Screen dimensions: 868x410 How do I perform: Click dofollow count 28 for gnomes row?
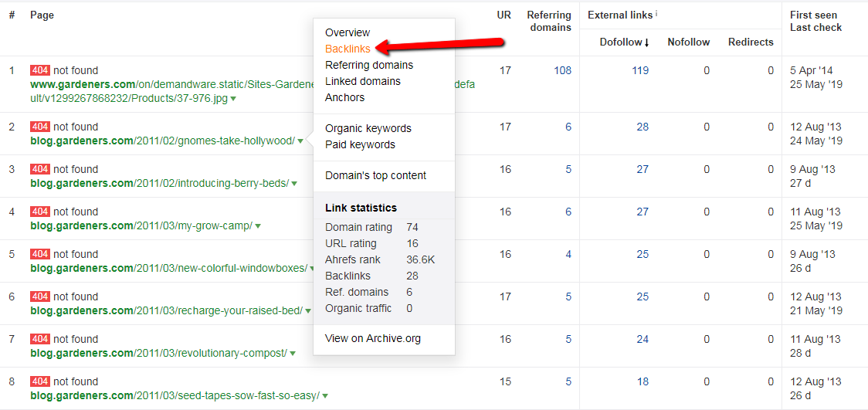(x=643, y=127)
